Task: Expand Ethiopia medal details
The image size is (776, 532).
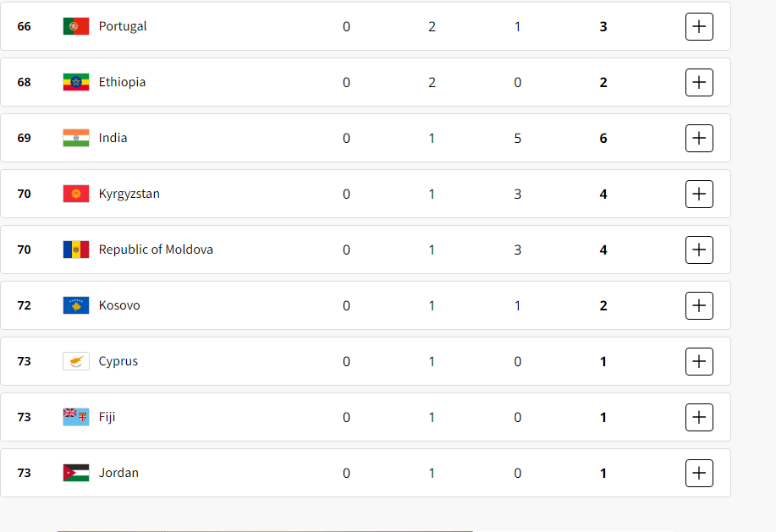Action: (x=699, y=82)
